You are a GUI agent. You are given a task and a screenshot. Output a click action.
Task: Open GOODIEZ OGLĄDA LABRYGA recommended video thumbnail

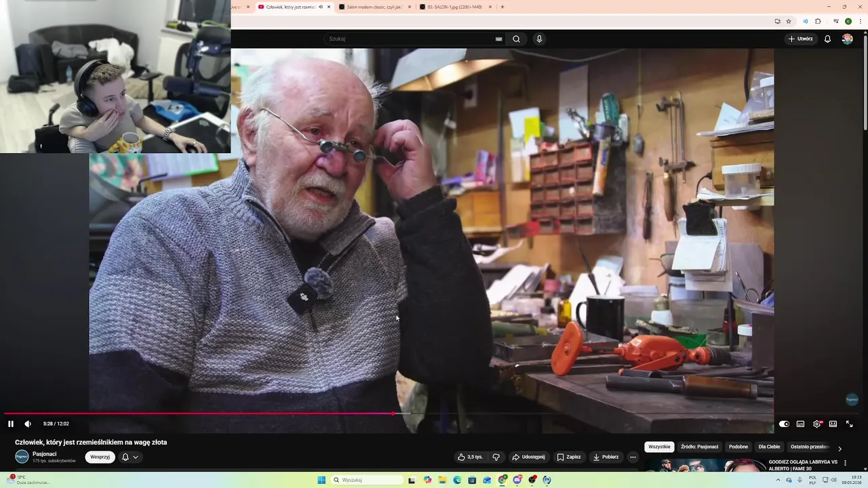click(705, 465)
